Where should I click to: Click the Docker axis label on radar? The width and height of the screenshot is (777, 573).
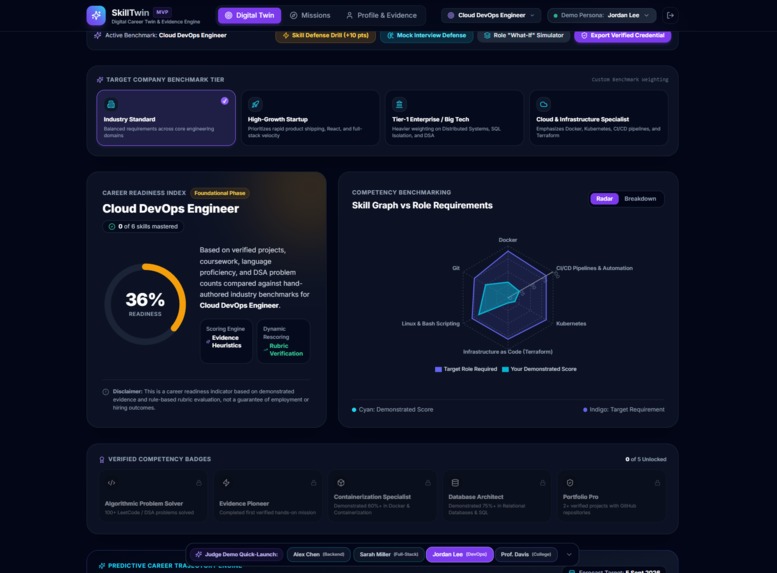508,240
